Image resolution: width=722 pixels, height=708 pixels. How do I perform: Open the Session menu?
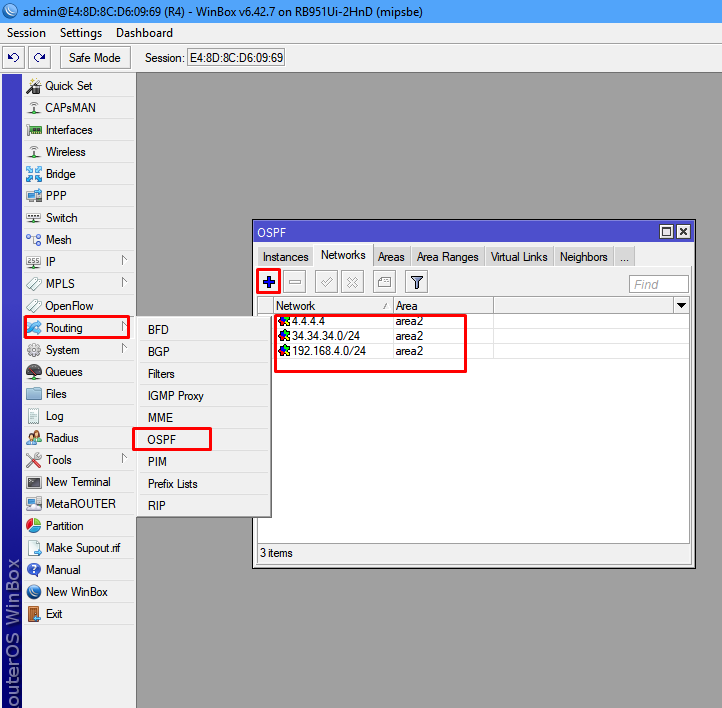point(26,33)
